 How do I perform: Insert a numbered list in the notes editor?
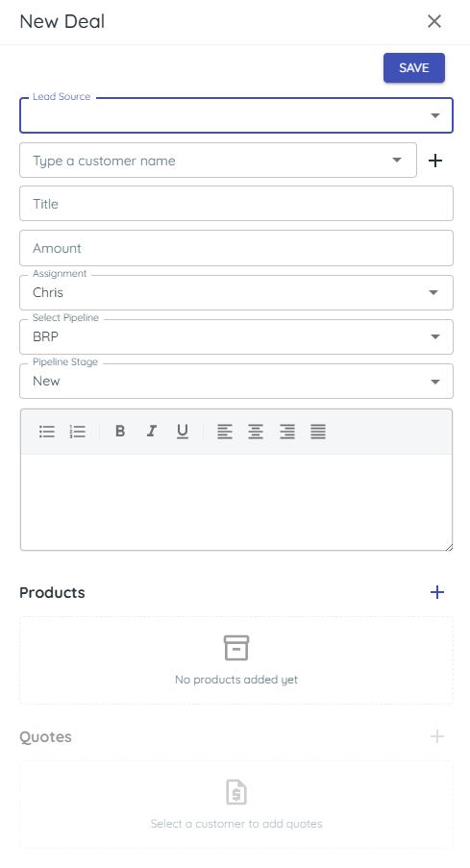pyautogui.click(x=78, y=432)
